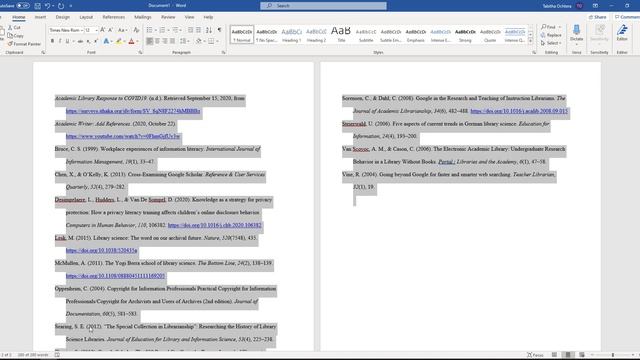Apply the Heading 1 style
The image size is (640, 360).
[x=291, y=35]
